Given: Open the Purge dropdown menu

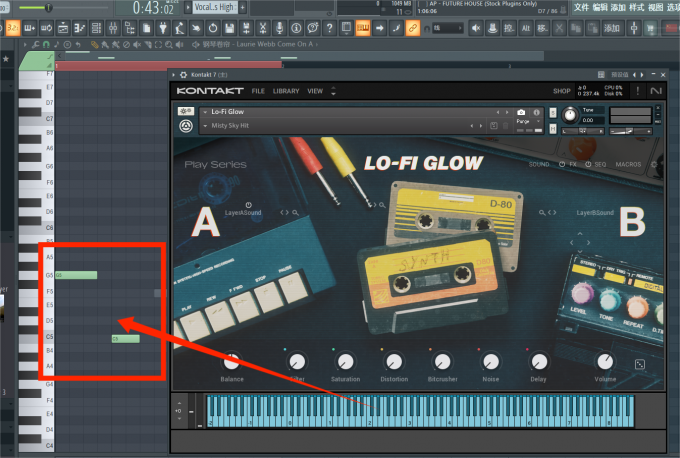Looking at the screenshot, I should pyautogui.click(x=529, y=121).
